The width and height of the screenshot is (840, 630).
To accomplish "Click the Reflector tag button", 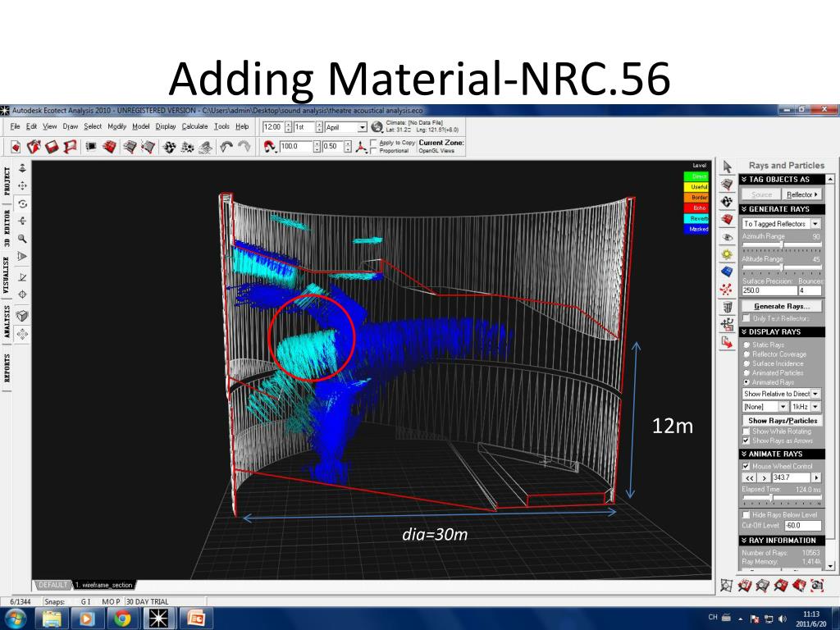I will click(x=802, y=194).
